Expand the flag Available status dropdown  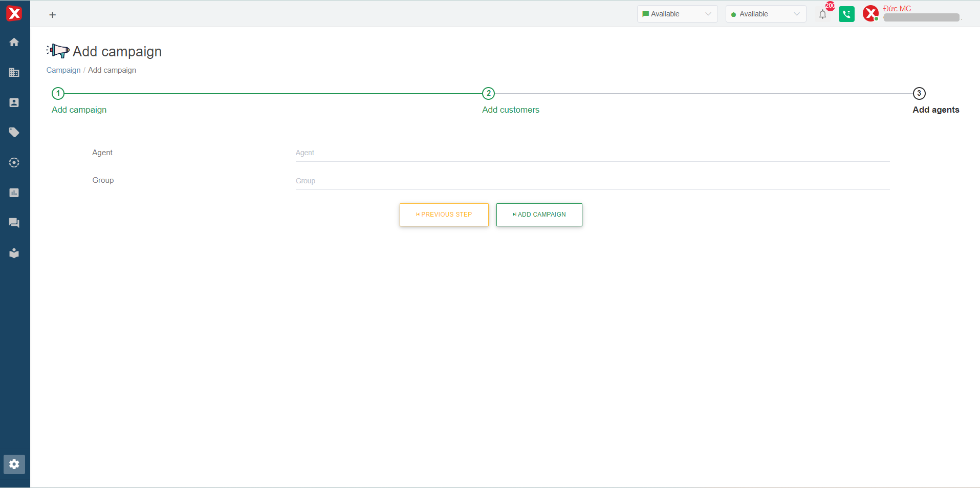[677, 14]
